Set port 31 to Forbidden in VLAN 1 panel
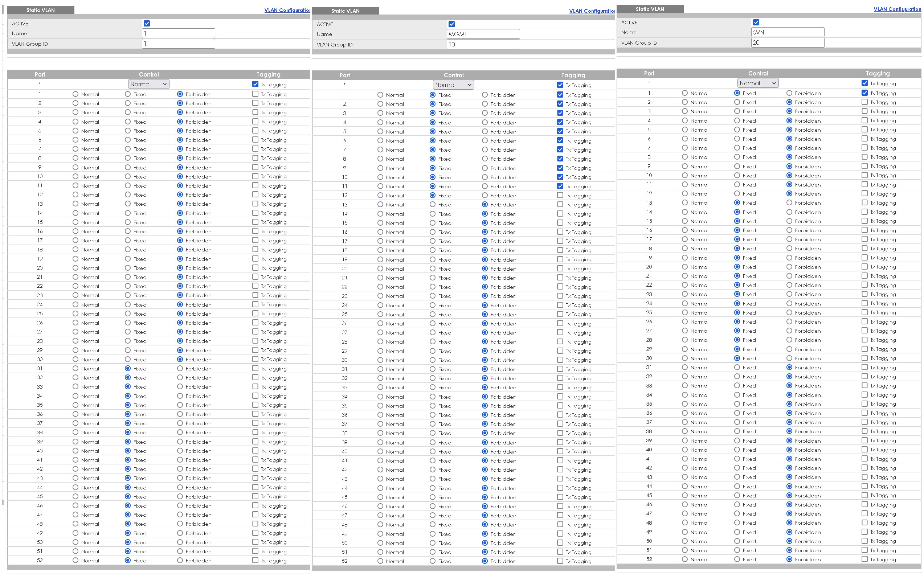The width and height of the screenshot is (924, 574). tap(180, 368)
